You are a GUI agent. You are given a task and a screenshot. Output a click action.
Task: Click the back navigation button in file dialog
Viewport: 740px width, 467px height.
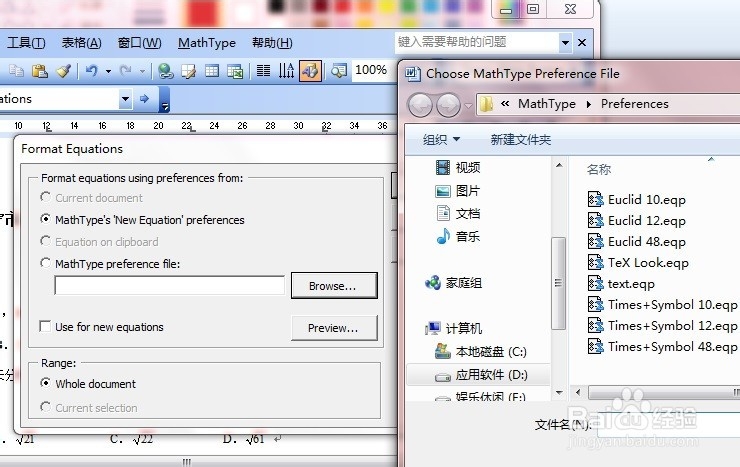(x=420, y=105)
